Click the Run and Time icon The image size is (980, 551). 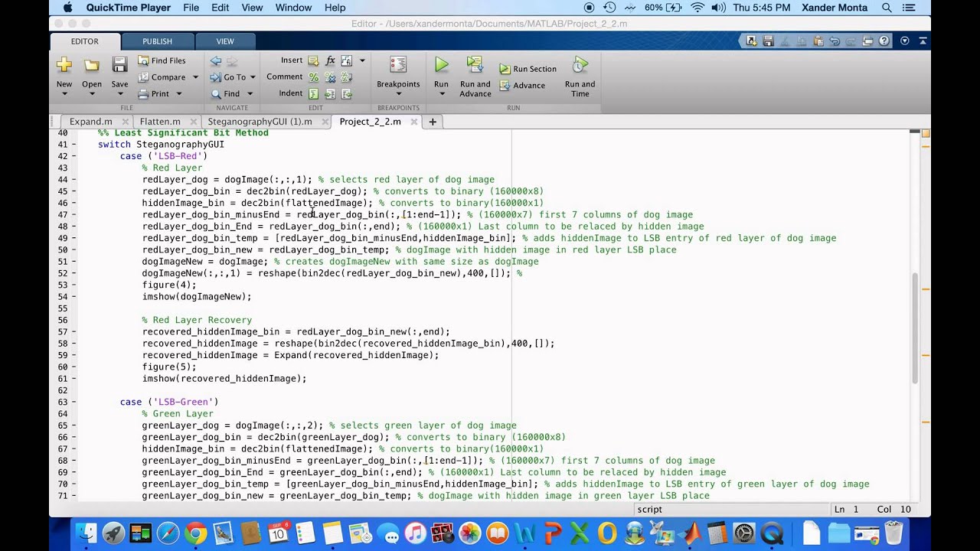click(x=580, y=65)
